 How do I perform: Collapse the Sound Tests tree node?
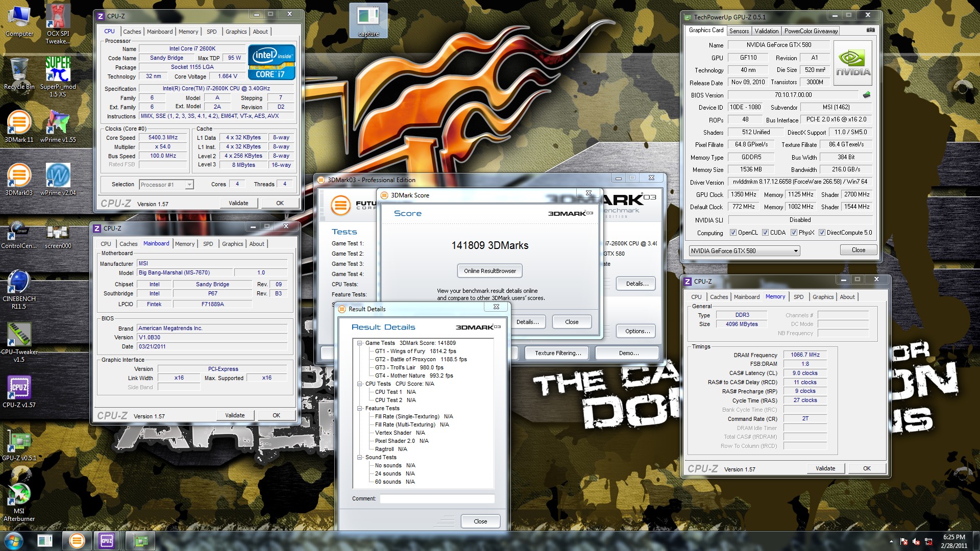[x=359, y=458]
